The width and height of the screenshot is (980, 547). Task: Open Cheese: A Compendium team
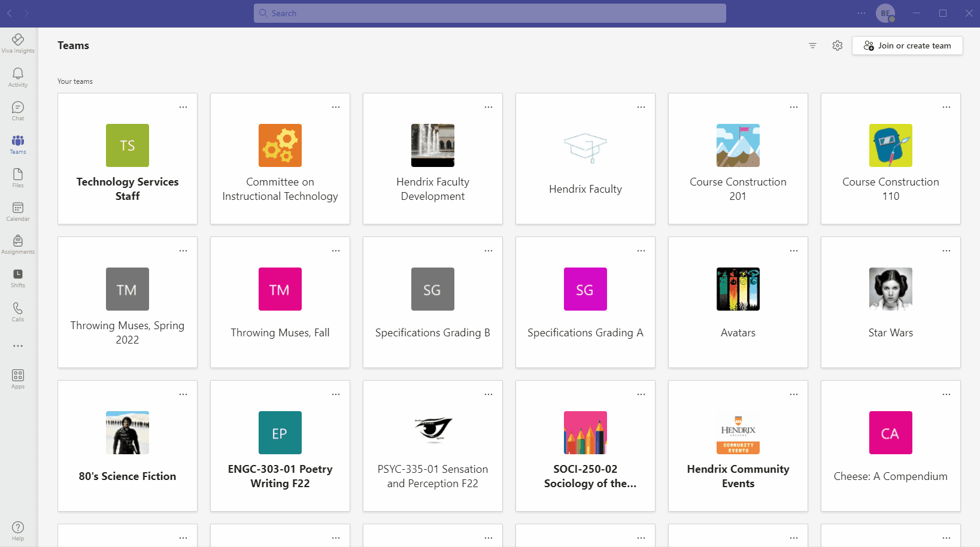pos(891,446)
